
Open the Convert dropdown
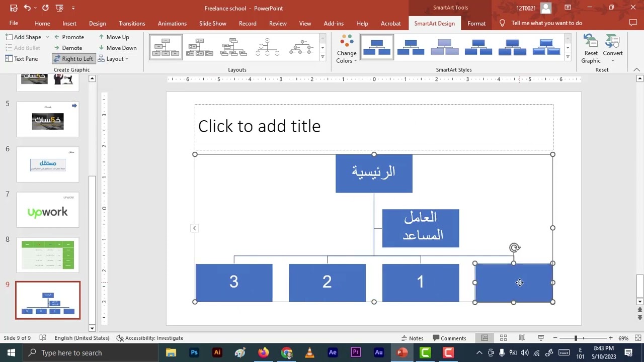tap(613, 49)
